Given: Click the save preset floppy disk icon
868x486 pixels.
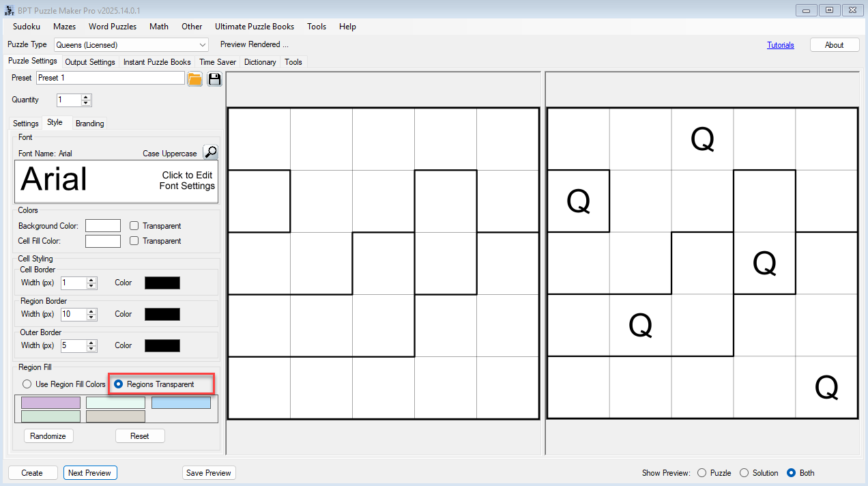Looking at the screenshot, I should coord(214,78).
